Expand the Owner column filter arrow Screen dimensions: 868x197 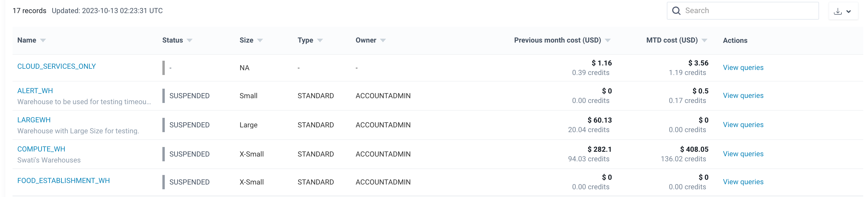383,40
